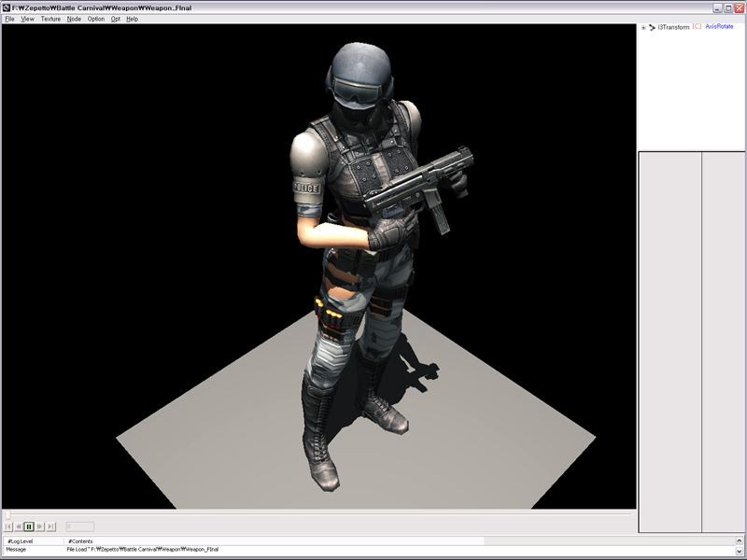Click the #Contents column header
This screenshot has width=747, height=560.
click(80, 541)
